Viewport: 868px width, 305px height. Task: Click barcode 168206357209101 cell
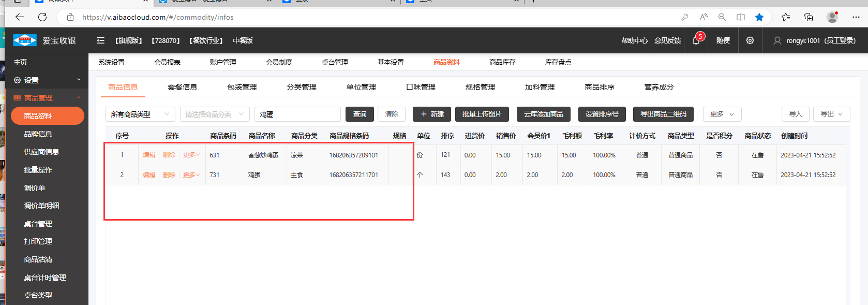tap(354, 155)
